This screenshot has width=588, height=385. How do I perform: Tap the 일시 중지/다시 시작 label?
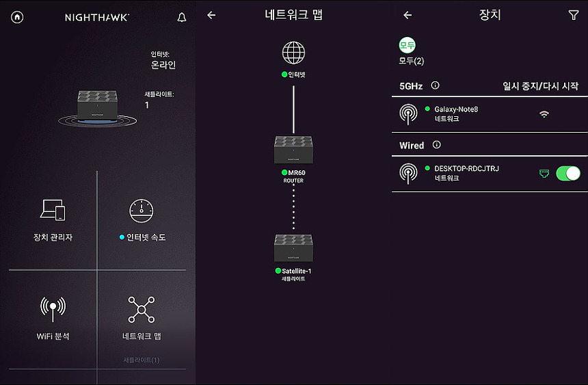tap(540, 86)
